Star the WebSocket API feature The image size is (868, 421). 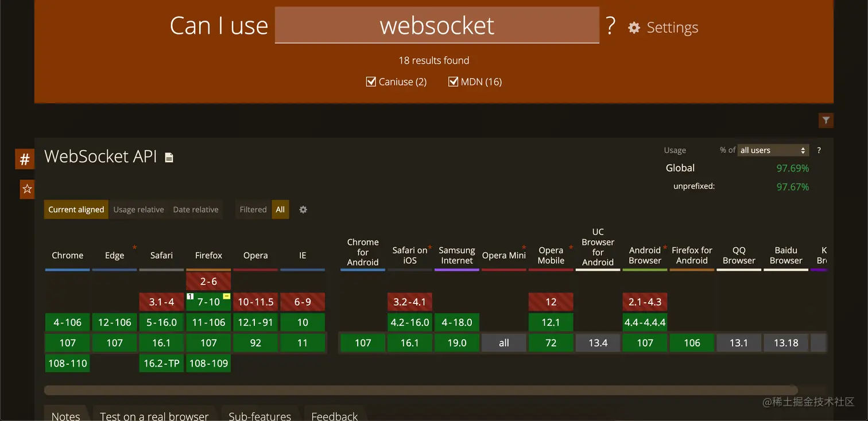pos(27,189)
